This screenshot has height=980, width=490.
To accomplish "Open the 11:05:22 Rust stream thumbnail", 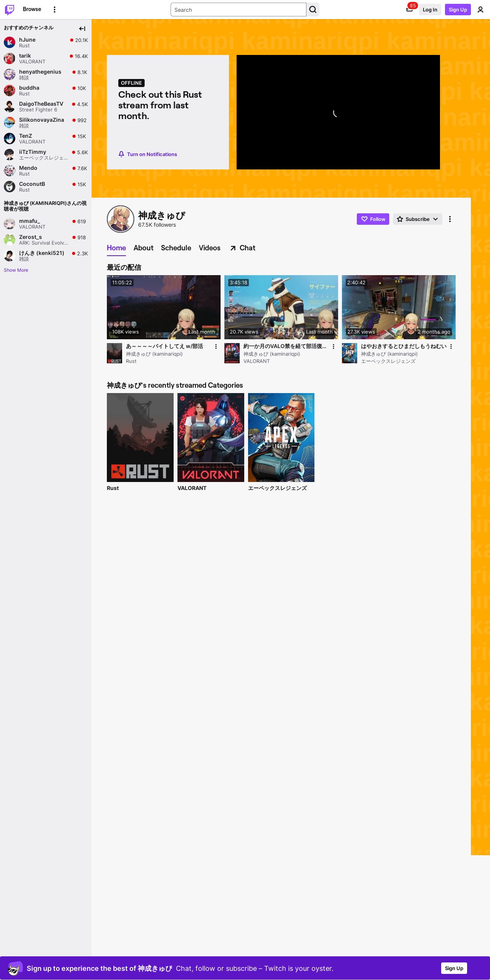I will tap(164, 307).
